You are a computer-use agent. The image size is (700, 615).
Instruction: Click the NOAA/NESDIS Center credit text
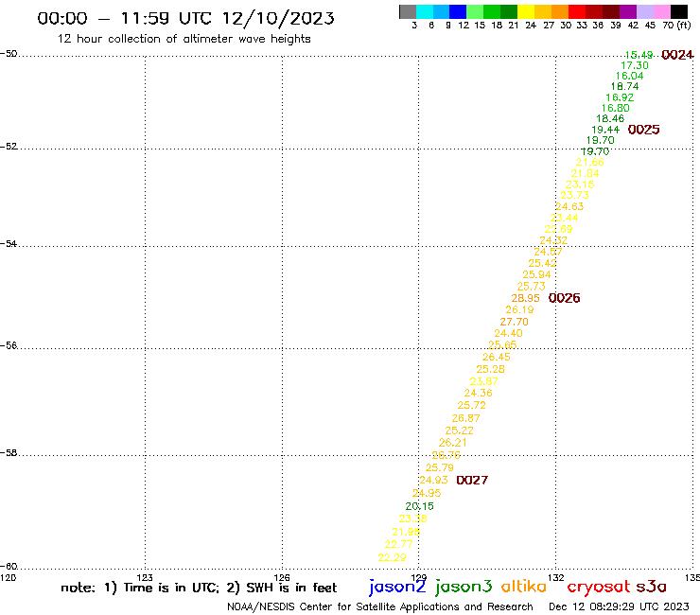pos(380,606)
